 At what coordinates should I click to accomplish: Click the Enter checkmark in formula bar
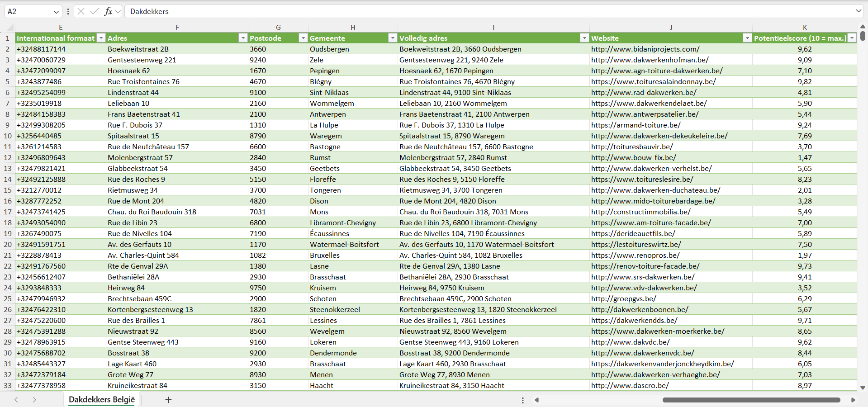[95, 11]
